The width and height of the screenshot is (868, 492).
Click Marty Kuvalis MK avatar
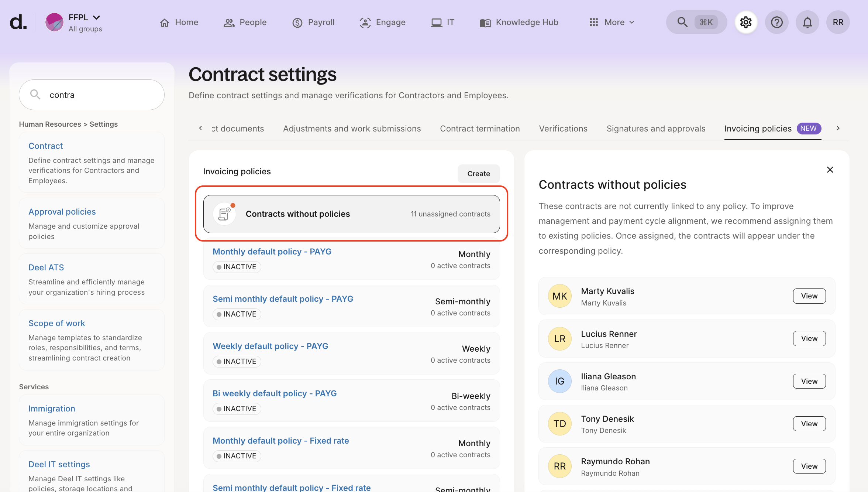(x=559, y=296)
